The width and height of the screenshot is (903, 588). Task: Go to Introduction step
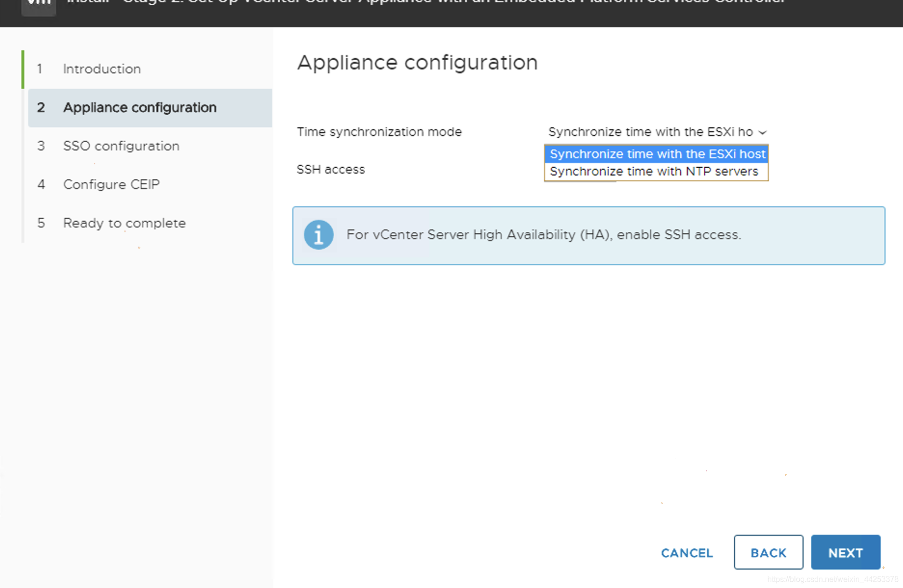tap(150, 69)
